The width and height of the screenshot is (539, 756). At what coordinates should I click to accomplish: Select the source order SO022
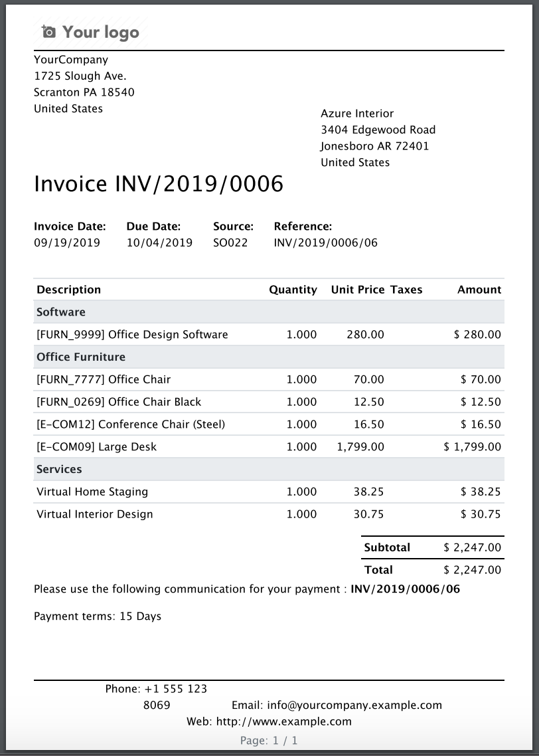pos(230,242)
